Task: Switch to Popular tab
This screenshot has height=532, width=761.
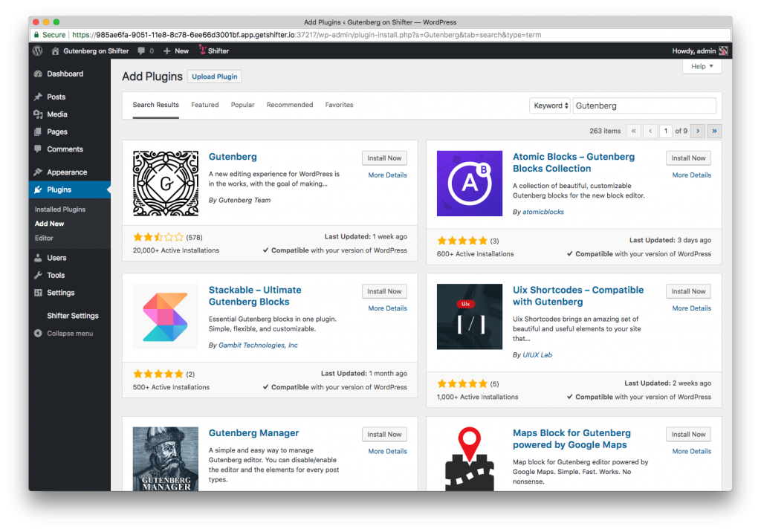Action: (x=243, y=105)
